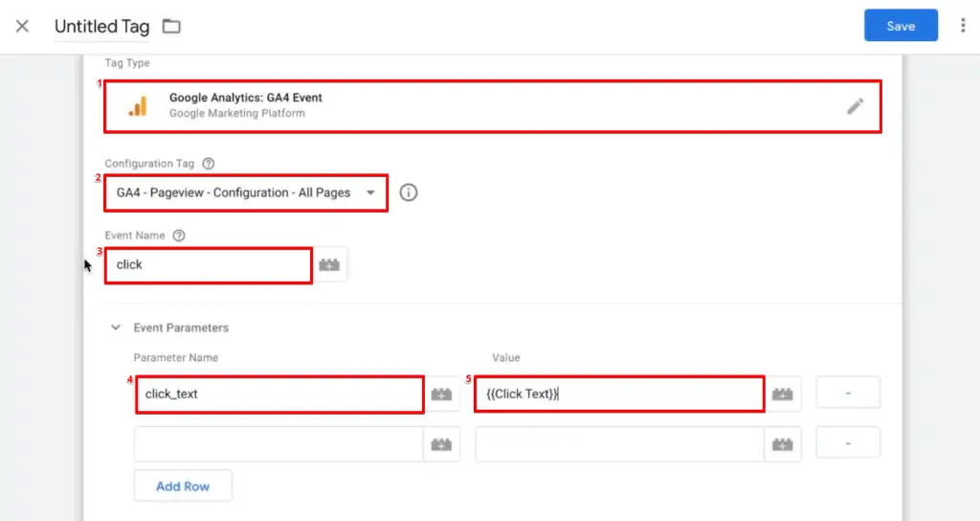Edit tag type with pencil icon
The width and height of the screenshot is (980, 521).
pos(855,106)
